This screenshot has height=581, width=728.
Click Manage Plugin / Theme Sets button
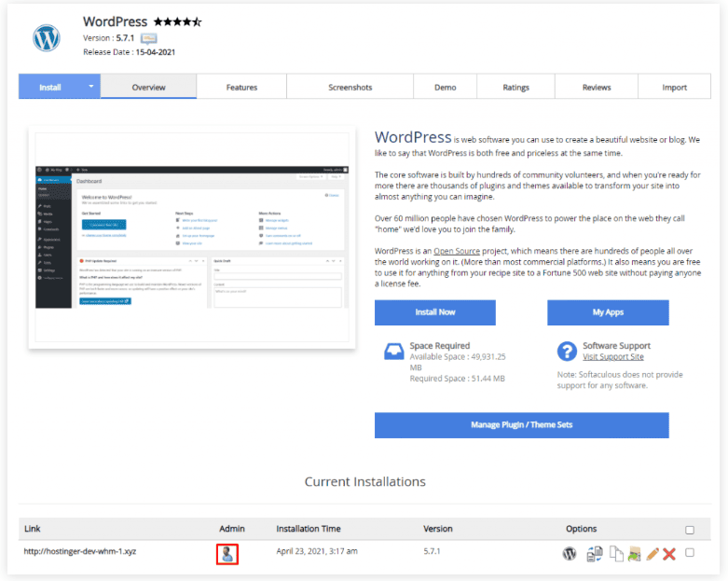521,425
